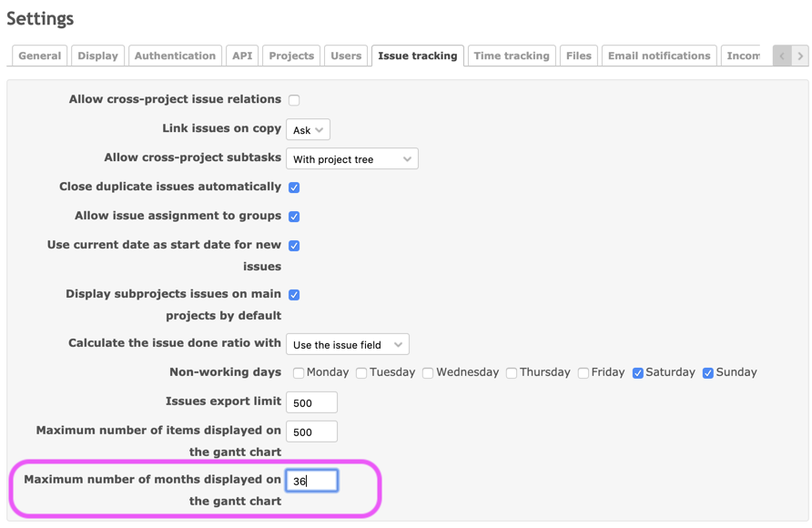Viewport: 812px width, 528px height.
Task: Go to Email notifications tab
Action: pyautogui.click(x=659, y=56)
